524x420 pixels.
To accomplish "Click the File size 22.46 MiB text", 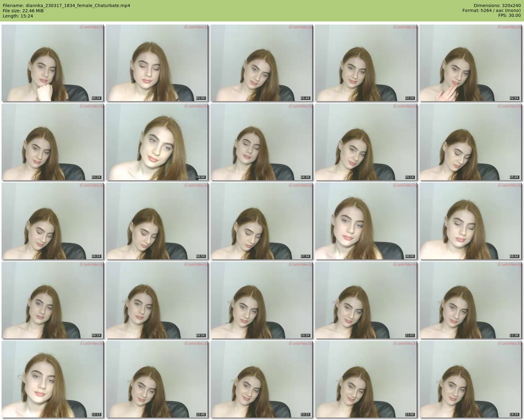I will pyautogui.click(x=23, y=11).
